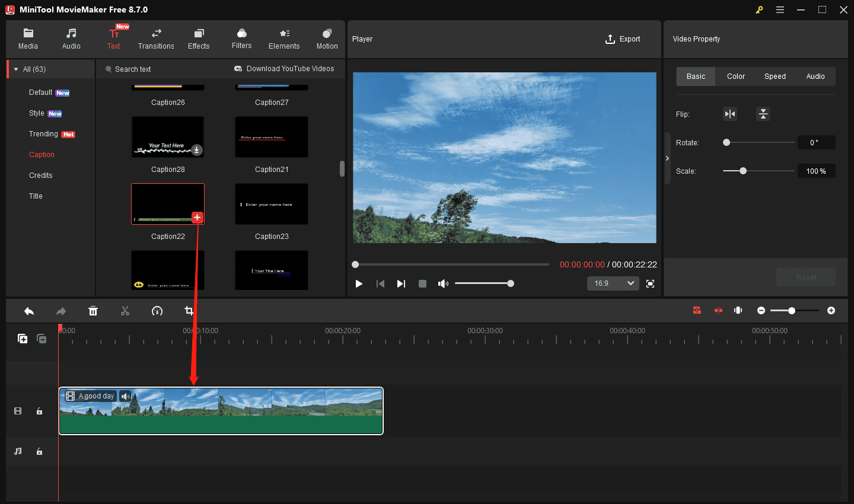Play the video preview

(x=359, y=284)
